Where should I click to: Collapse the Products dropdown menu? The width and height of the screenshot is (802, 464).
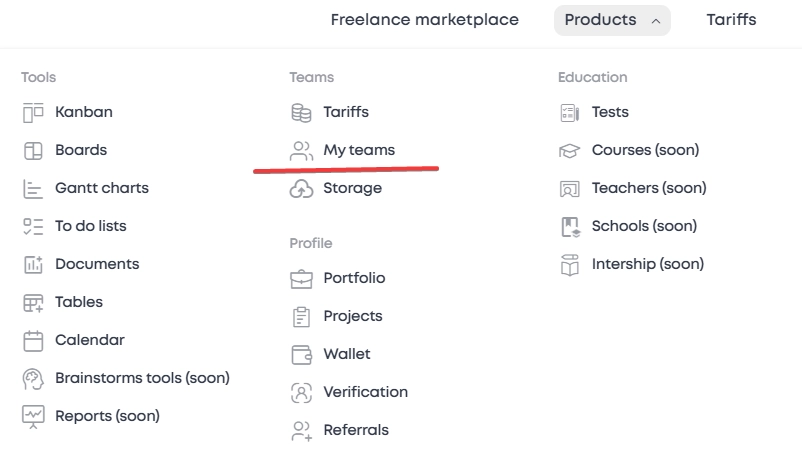click(x=611, y=20)
